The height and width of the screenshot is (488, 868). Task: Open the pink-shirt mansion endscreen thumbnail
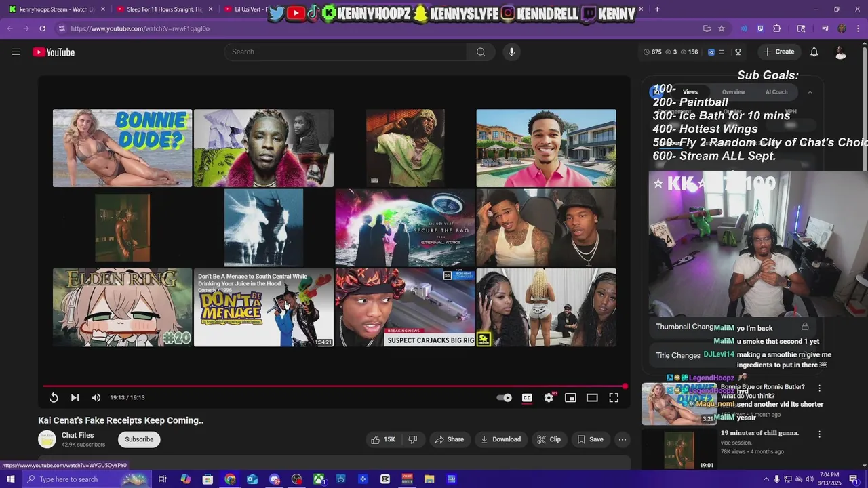point(547,148)
